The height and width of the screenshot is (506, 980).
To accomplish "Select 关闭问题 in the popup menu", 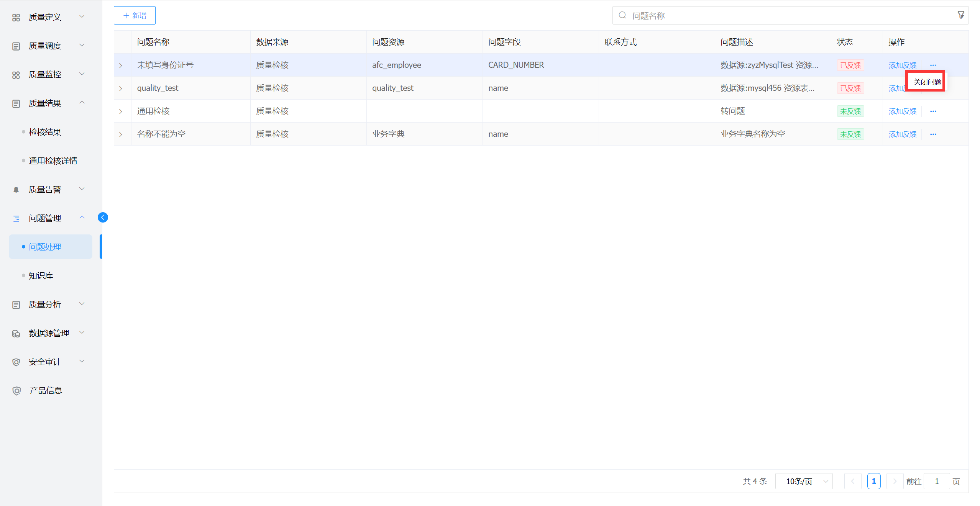I will 927,82.
